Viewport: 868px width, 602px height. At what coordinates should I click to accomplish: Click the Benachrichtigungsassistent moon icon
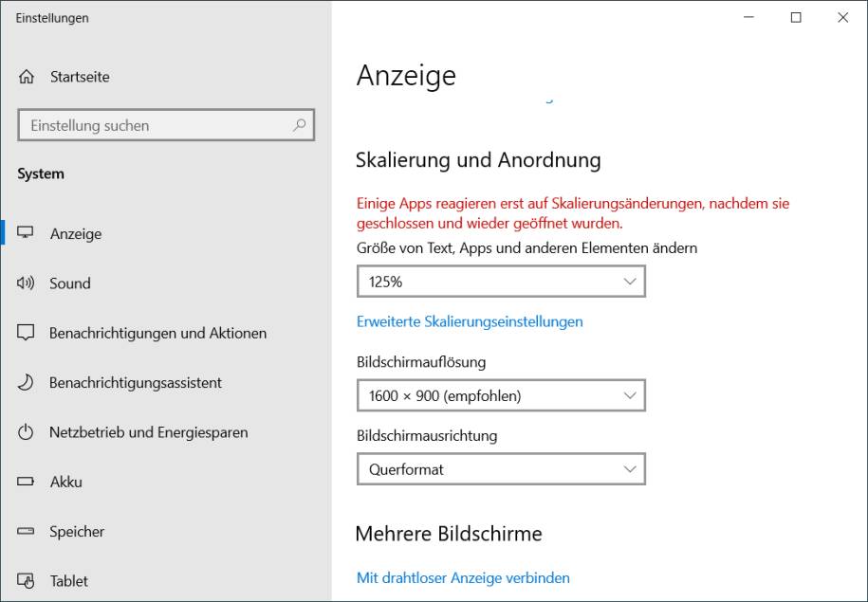[27, 383]
